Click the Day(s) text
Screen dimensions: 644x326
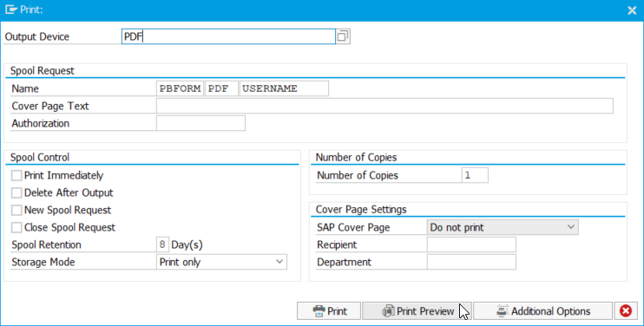pyautogui.click(x=187, y=244)
